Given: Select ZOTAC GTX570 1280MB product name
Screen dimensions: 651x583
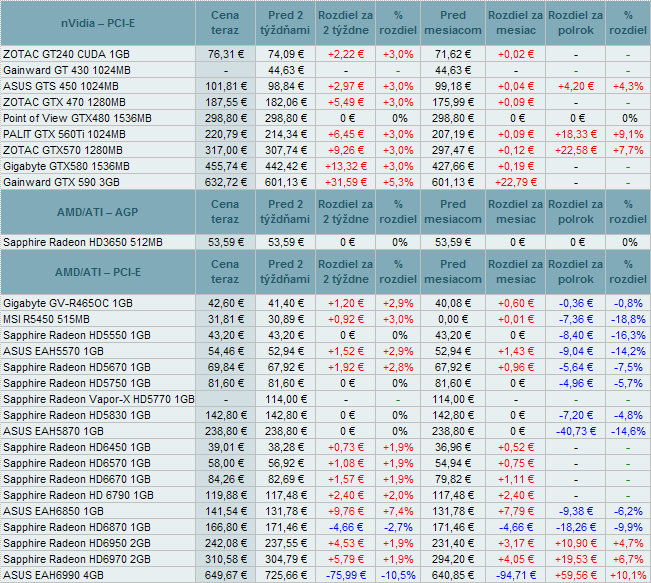Looking at the screenshot, I should (x=63, y=150).
